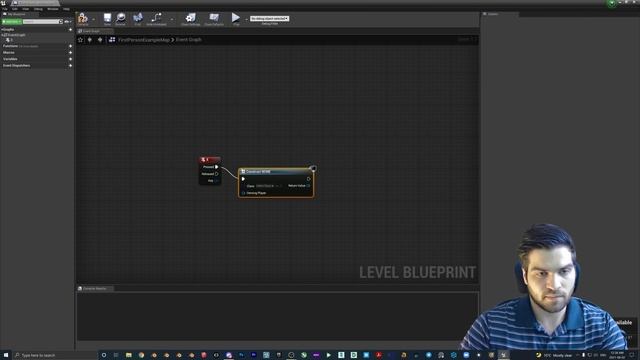
Task: Open the File menu
Action: pos(4,9)
